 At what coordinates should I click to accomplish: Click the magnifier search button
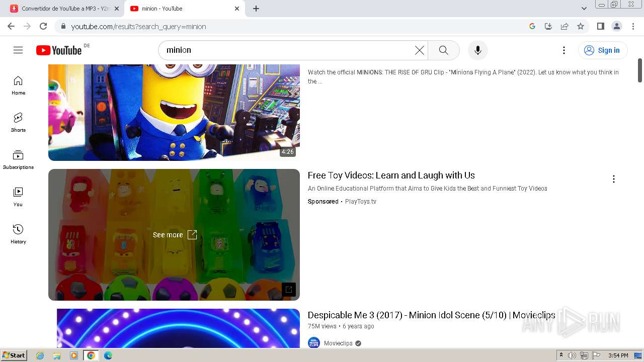coord(443,50)
